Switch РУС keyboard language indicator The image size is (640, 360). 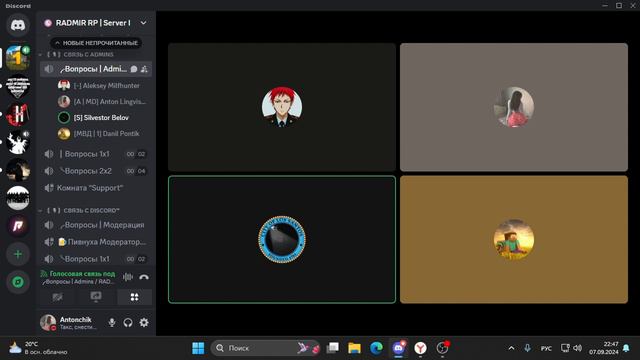[x=546, y=348]
